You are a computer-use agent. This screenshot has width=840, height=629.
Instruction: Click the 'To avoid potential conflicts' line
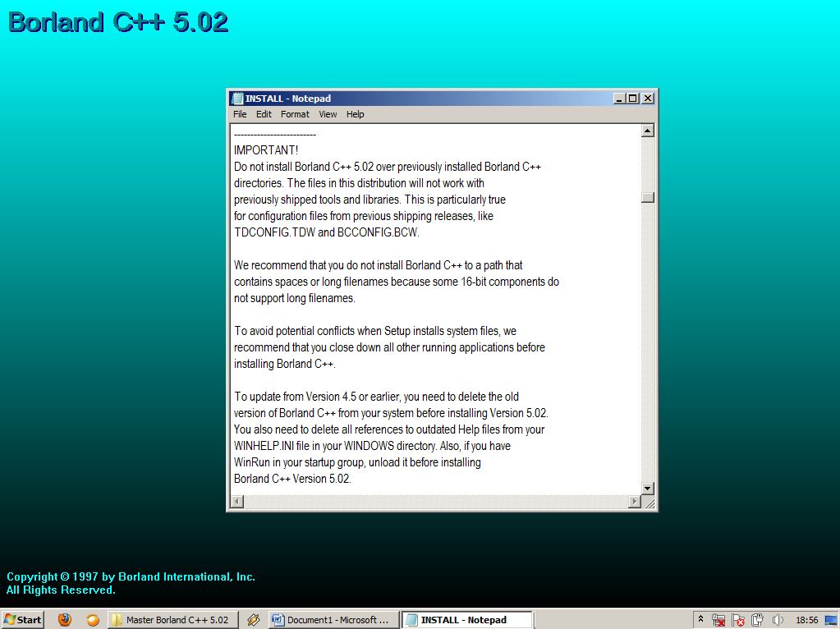click(375, 331)
